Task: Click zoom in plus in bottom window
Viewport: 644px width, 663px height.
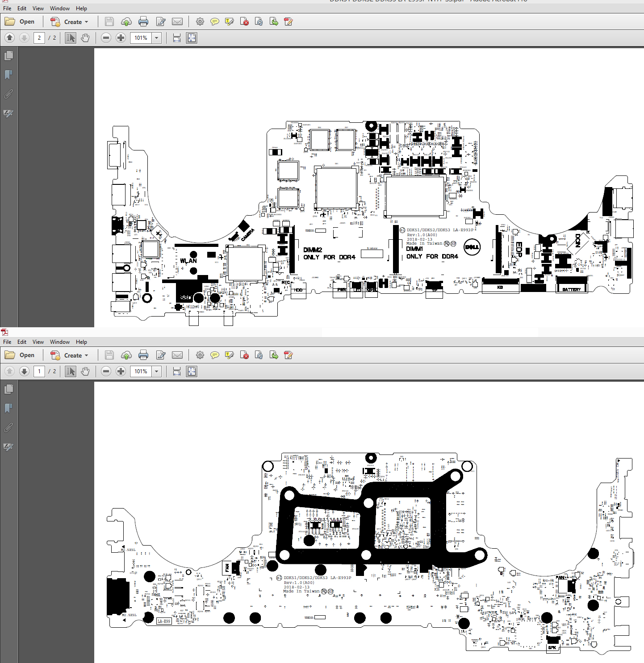Action: click(x=121, y=371)
